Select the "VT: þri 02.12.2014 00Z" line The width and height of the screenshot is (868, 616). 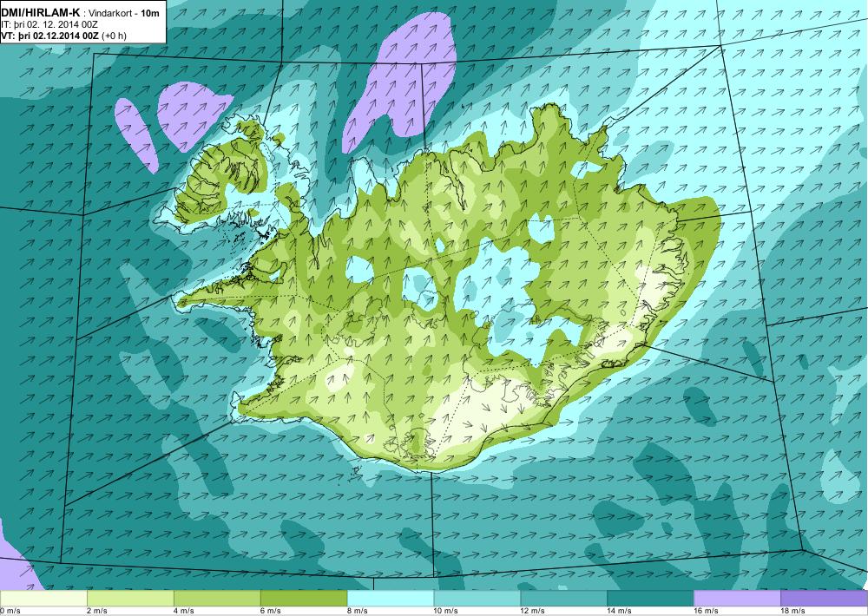(x=50, y=36)
